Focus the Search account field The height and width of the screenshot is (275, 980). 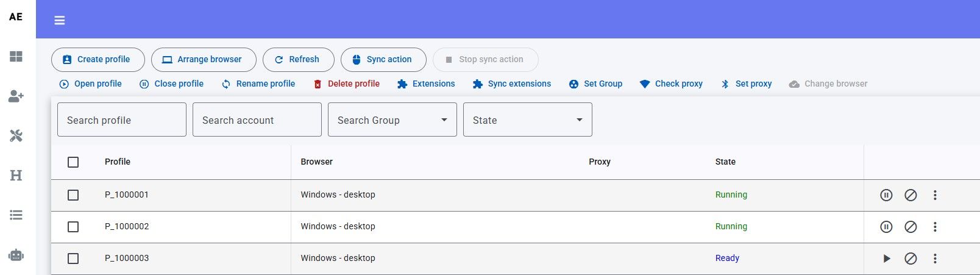tap(257, 120)
